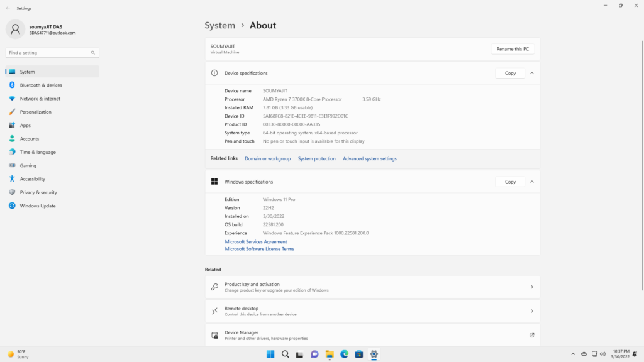Click the OS build value 22581.200
The image size is (644, 362).
point(273,224)
